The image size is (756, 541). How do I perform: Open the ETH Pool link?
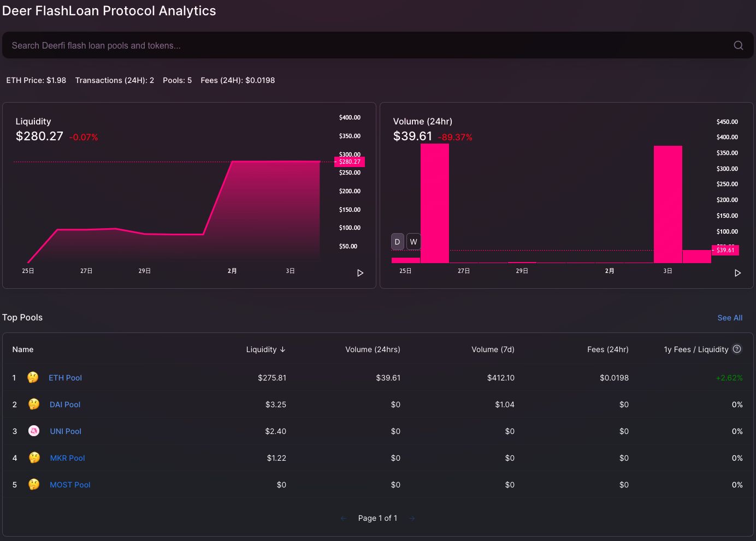[x=65, y=378]
